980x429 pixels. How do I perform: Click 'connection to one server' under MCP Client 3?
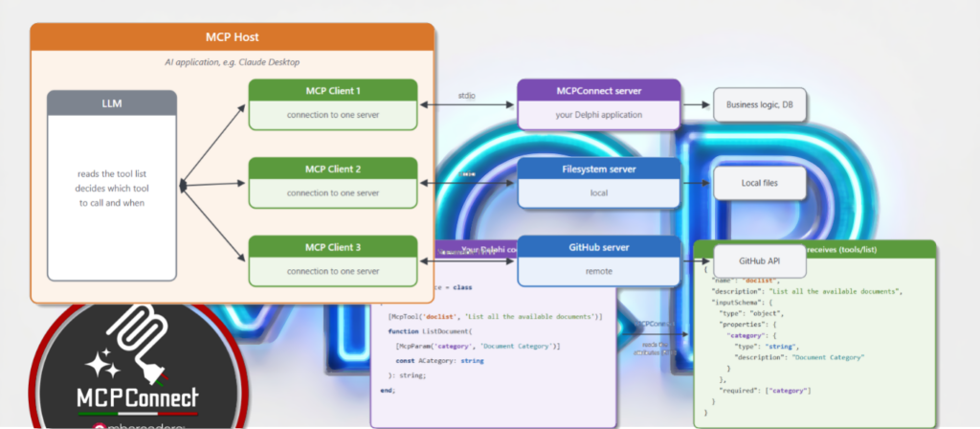pyautogui.click(x=333, y=271)
